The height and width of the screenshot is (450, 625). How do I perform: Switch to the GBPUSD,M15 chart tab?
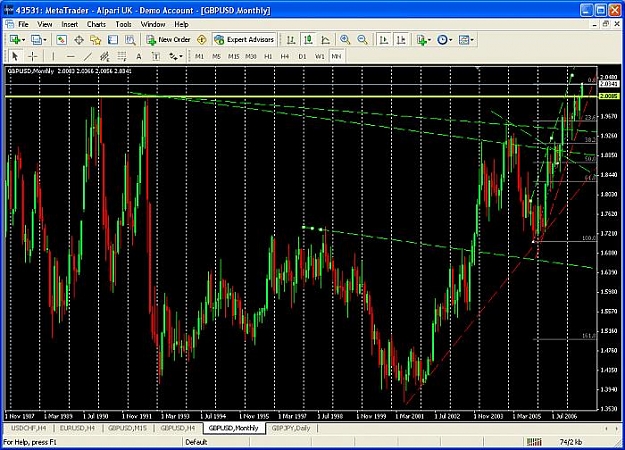coord(128,428)
